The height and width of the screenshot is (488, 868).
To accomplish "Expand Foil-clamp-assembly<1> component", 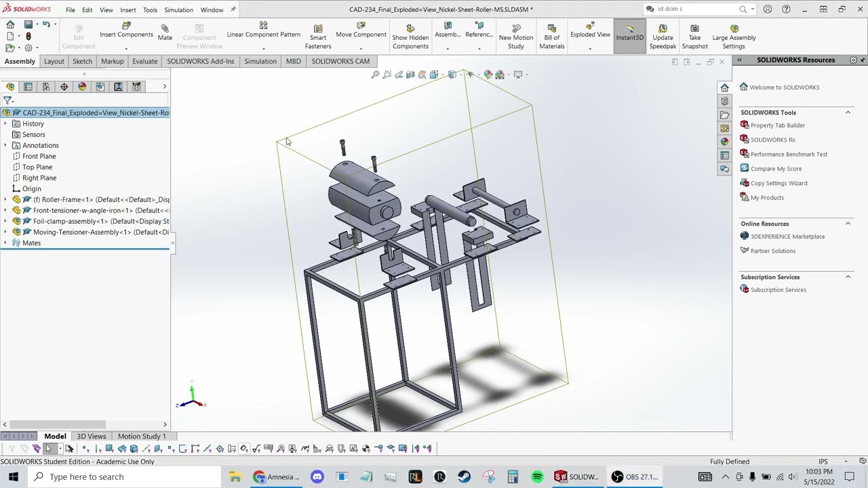I will pyautogui.click(x=5, y=221).
